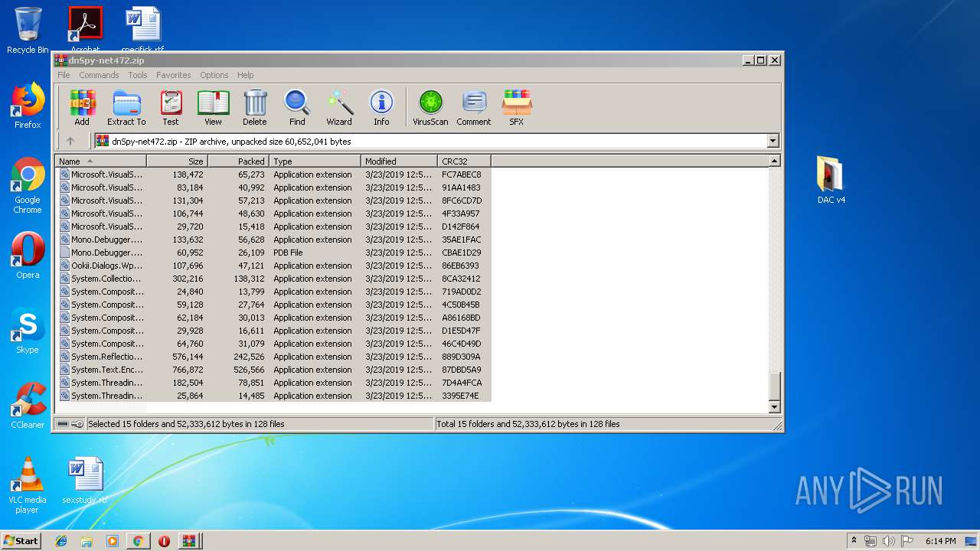This screenshot has width=980, height=551.
Task: Open the Opera desktop shortcut
Action: 28,255
